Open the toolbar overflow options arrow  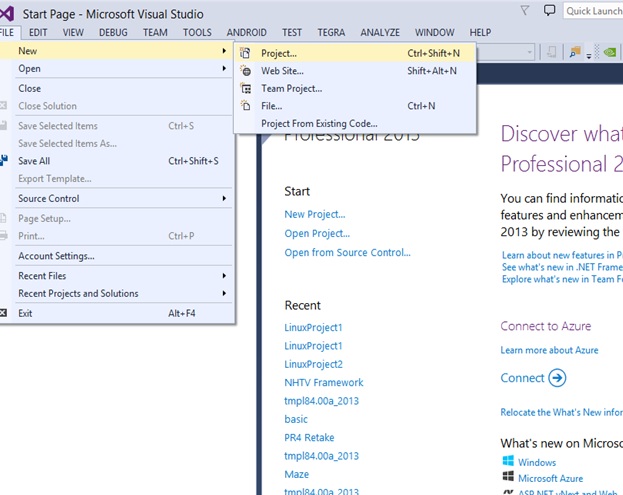588,56
